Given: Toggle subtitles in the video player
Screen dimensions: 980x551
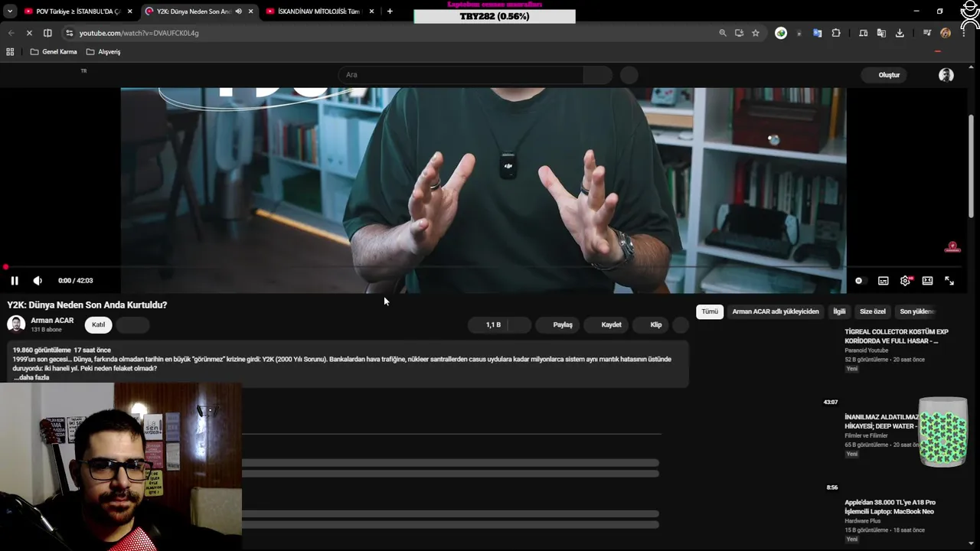Looking at the screenshot, I should (883, 281).
